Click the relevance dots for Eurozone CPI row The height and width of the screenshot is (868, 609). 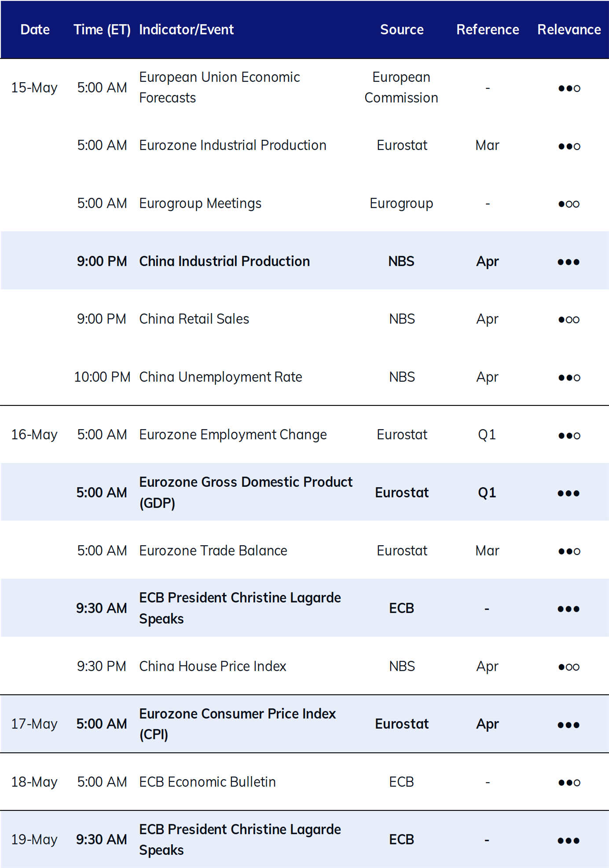click(x=569, y=725)
